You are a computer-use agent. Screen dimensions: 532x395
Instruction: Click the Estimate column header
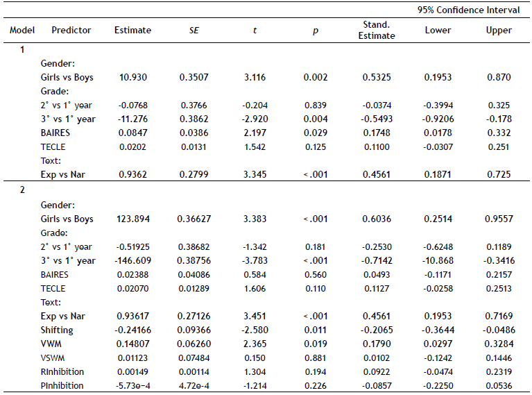[132, 31]
